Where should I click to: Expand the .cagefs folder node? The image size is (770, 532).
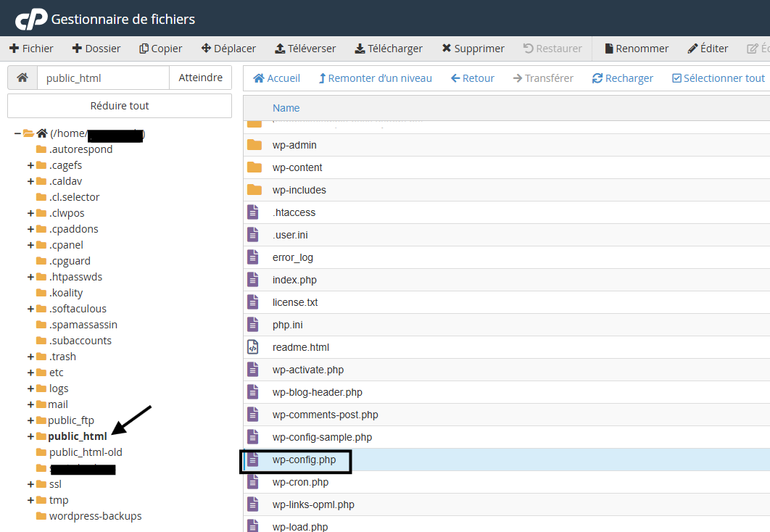30,165
